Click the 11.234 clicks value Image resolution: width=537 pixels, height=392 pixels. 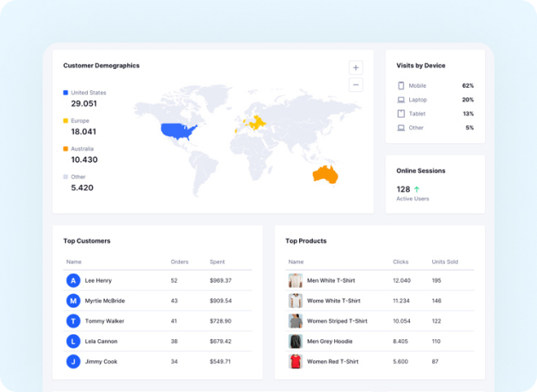point(401,301)
